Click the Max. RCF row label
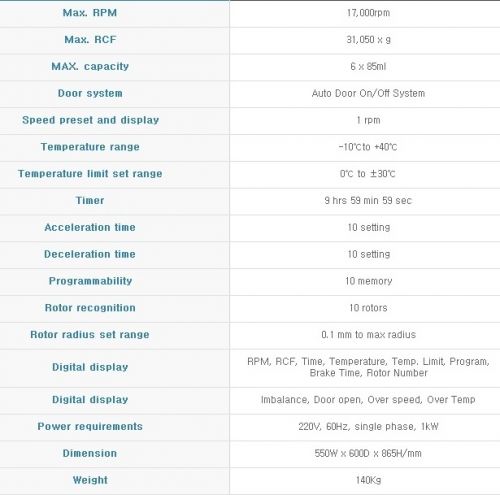Viewport: 500px width, 495px height. point(90,40)
